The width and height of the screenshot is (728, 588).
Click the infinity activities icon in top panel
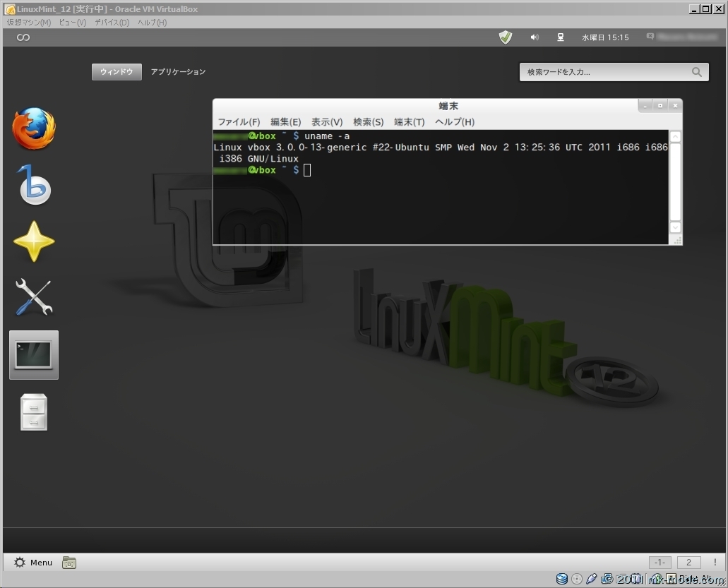[x=23, y=37]
